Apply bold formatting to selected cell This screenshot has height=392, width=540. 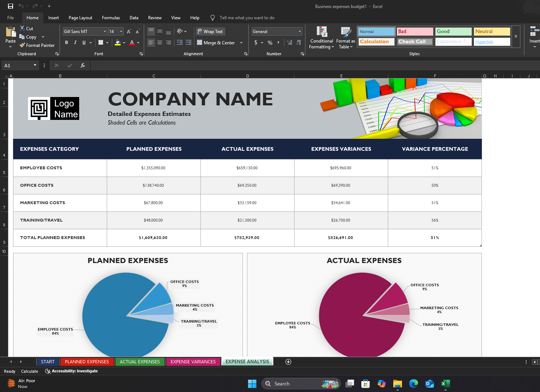(66, 43)
